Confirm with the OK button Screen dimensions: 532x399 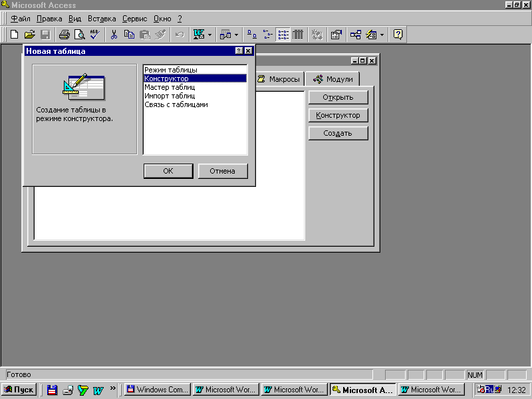tap(168, 171)
